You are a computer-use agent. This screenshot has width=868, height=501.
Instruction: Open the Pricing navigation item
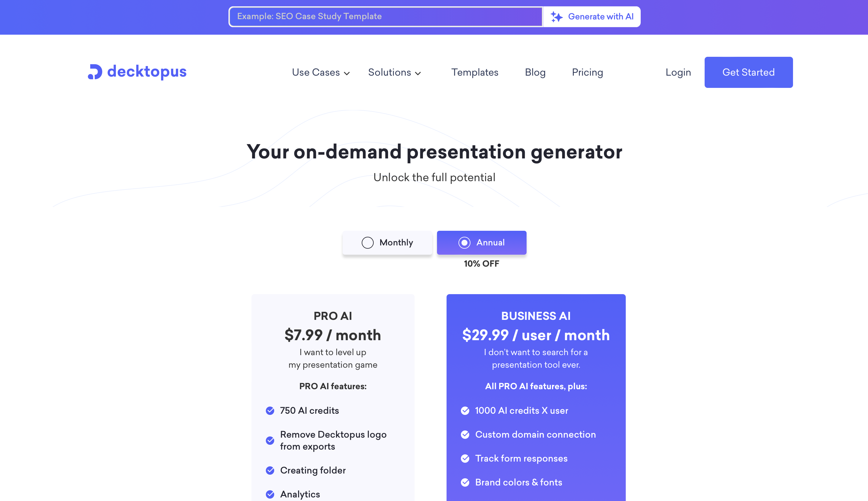tap(587, 72)
